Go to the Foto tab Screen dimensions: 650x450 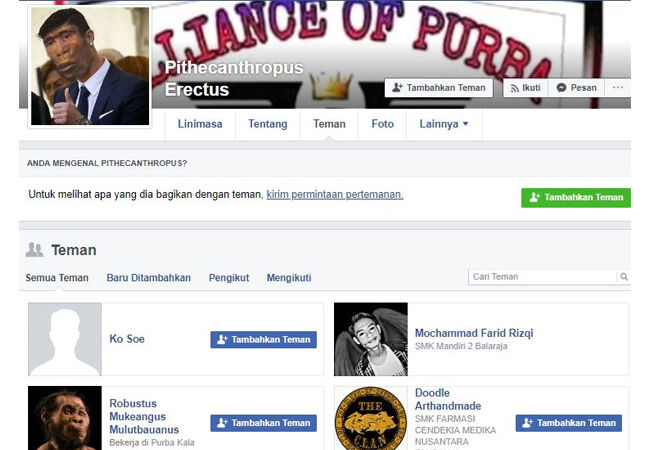point(382,124)
